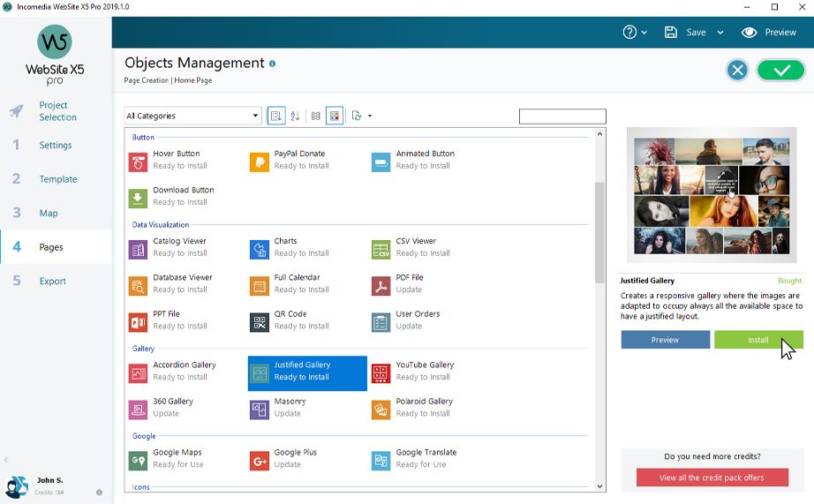Click the Objects Management info icon
The width and height of the screenshot is (814, 504).
point(272,64)
